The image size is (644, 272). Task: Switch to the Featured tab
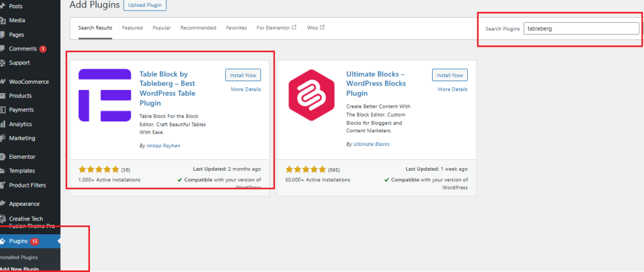click(x=132, y=28)
